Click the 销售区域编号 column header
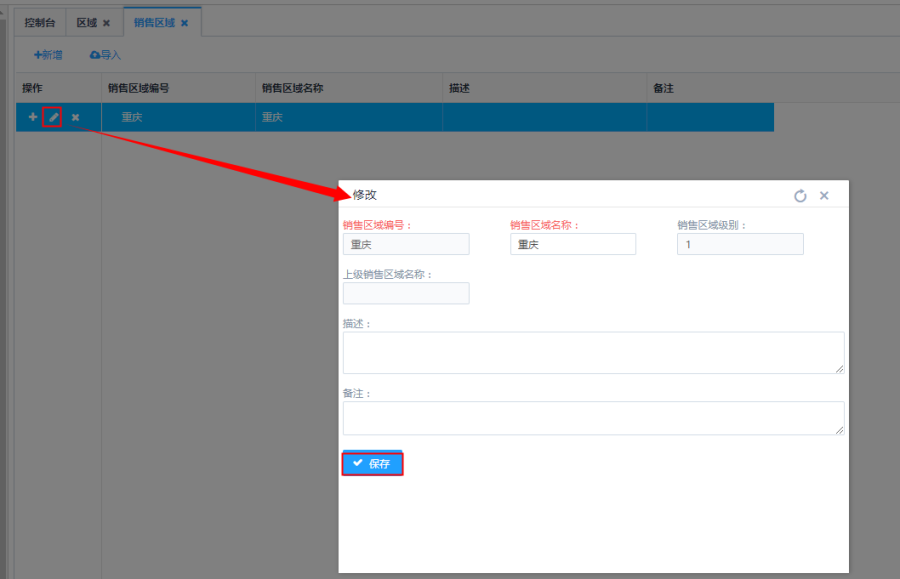The width and height of the screenshot is (900, 579). (x=138, y=88)
